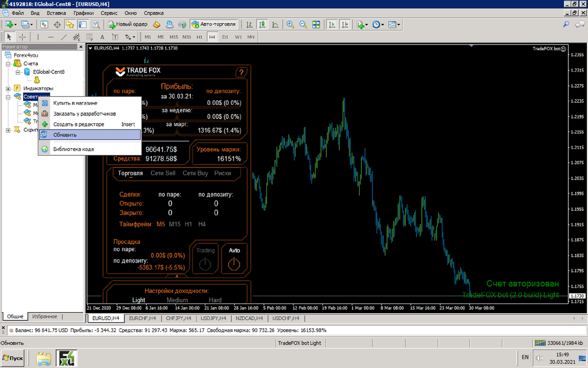Zoom out of the chart
Viewport: 588px width, 368px height.
click(x=303, y=24)
